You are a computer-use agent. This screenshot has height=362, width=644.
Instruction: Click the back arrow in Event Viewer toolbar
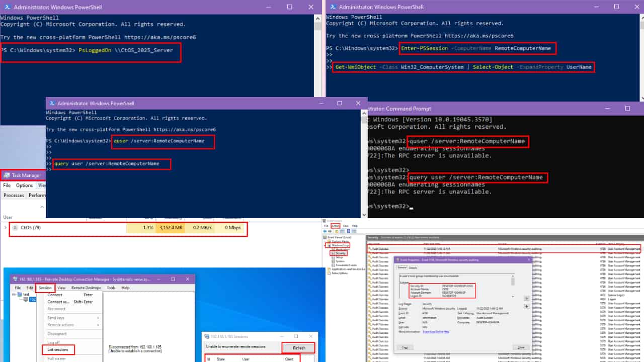click(x=324, y=231)
